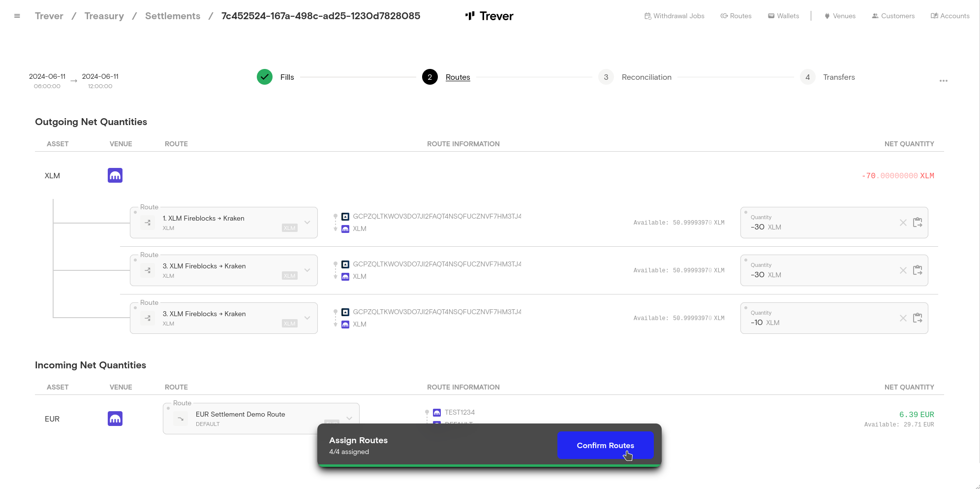Image resolution: width=980 pixels, height=489 pixels.
Task: Switch to the Reconciliation step
Action: pos(646,77)
